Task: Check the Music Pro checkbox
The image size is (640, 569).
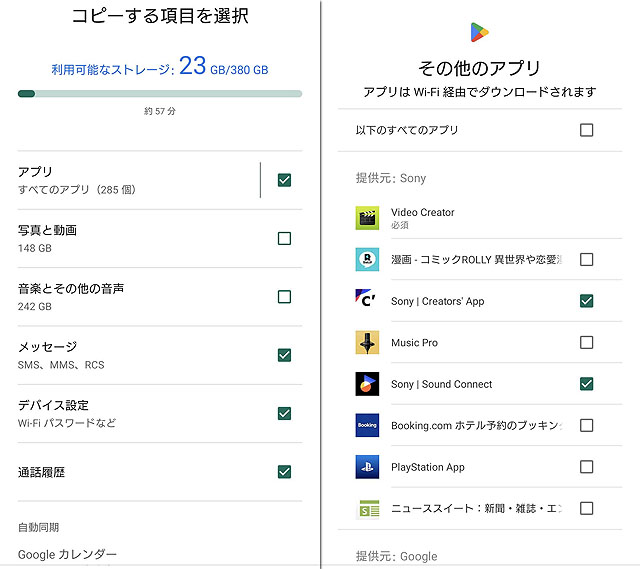Action: tap(587, 342)
